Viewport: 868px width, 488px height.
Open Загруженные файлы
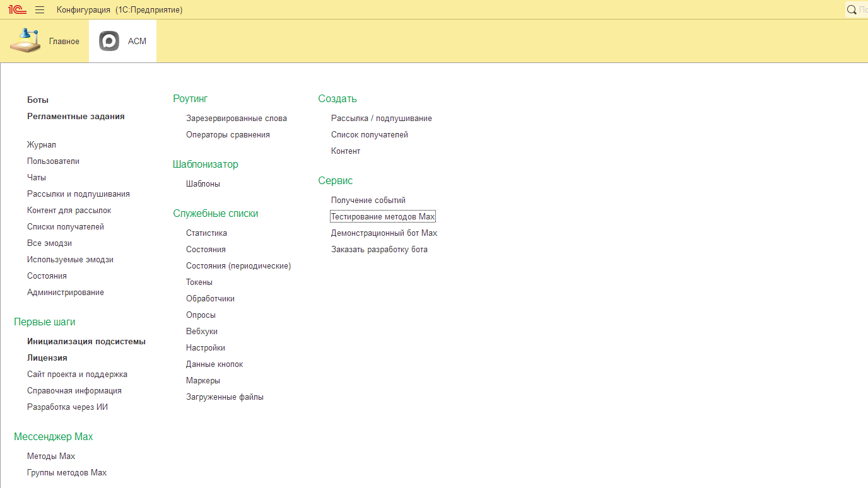[225, 397]
